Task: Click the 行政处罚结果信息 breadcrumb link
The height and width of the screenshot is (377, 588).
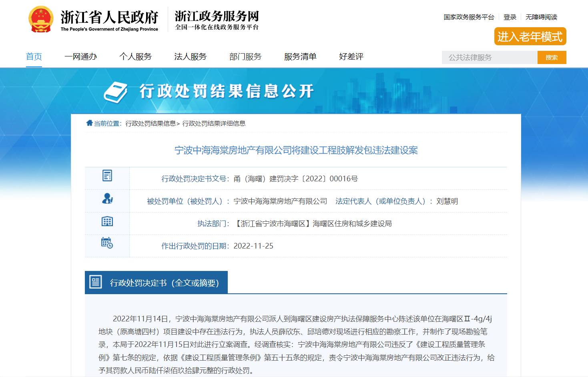Action: (x=151, y=123)
